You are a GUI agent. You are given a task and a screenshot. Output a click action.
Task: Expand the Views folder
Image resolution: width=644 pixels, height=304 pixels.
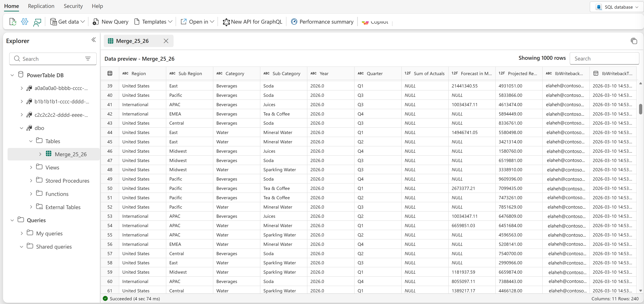pos(31,167)
